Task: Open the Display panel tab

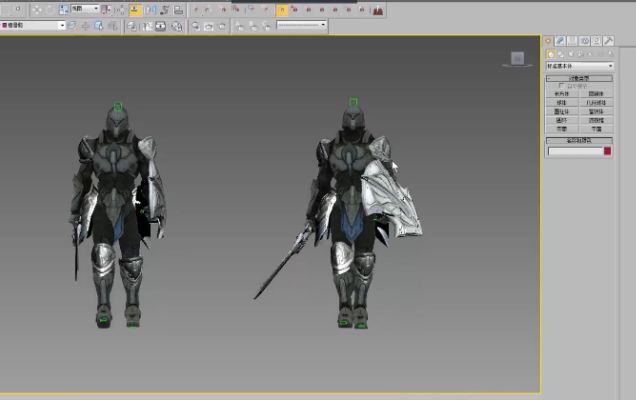Action: pos(596,41)
